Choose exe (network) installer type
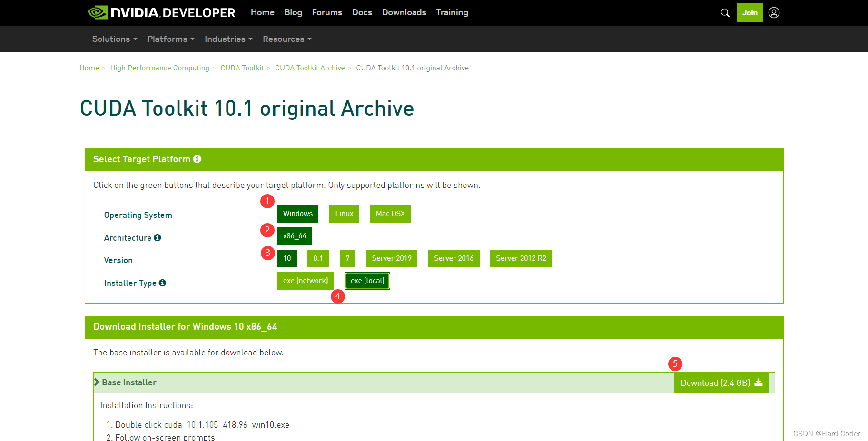 [306, 281]
